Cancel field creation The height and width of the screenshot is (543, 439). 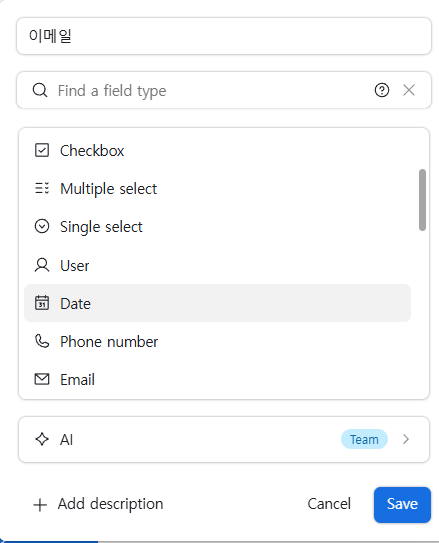[x=329, y=504]
